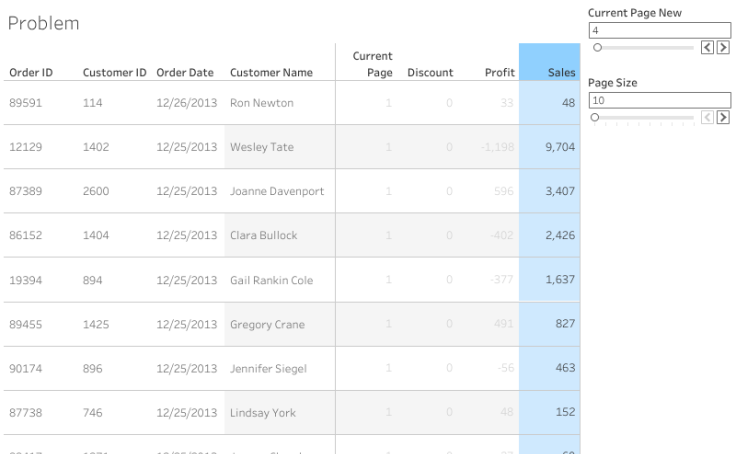Select the Order ID column header
The width and height of the screenshot is (736, 454).
[31, 73]
